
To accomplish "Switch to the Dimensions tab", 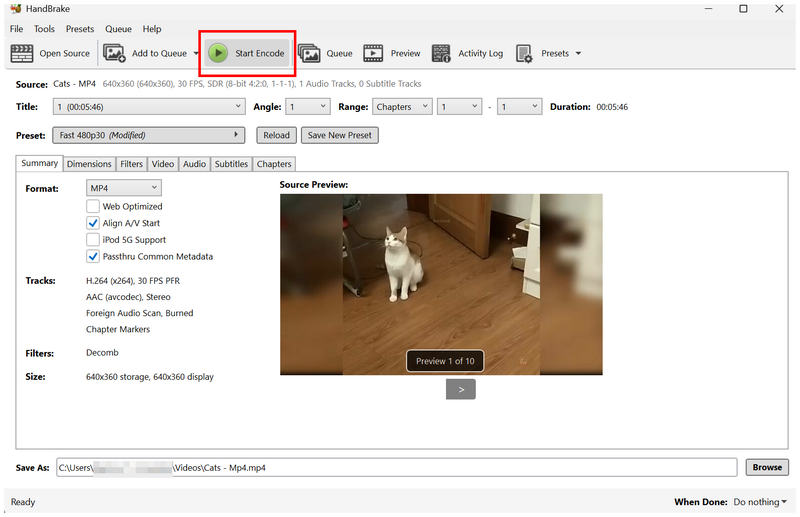I will pyautogui.click(x=89, y=164).
